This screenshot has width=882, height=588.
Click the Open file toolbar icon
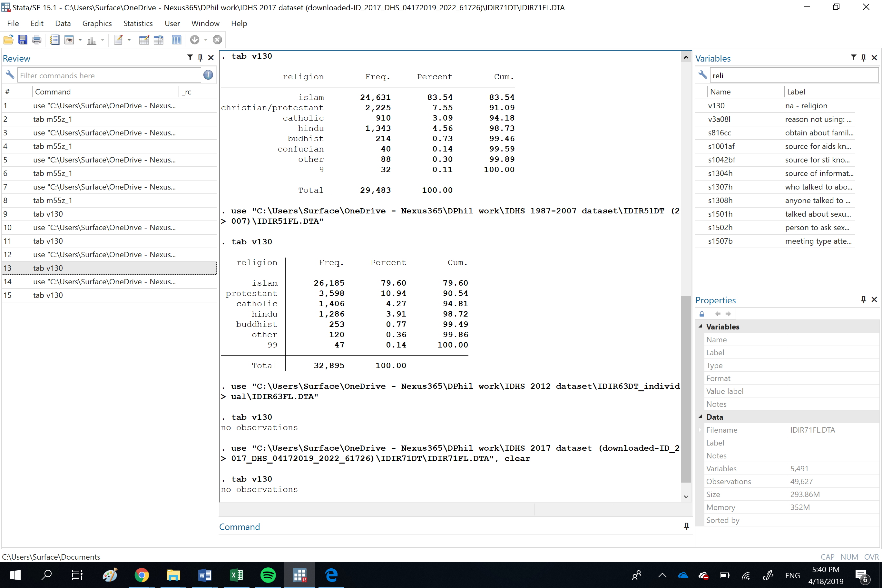8,40
